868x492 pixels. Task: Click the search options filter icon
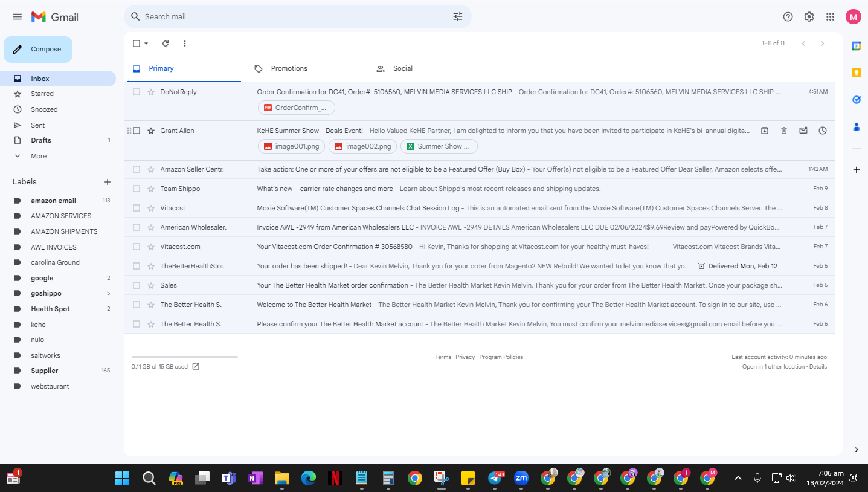click(458, 17)
